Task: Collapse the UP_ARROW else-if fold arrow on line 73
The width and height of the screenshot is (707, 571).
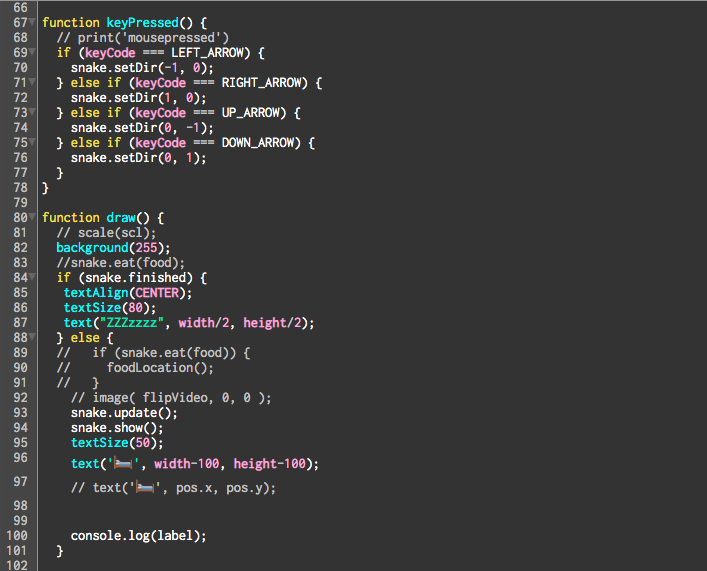Action: coord(32,112)
